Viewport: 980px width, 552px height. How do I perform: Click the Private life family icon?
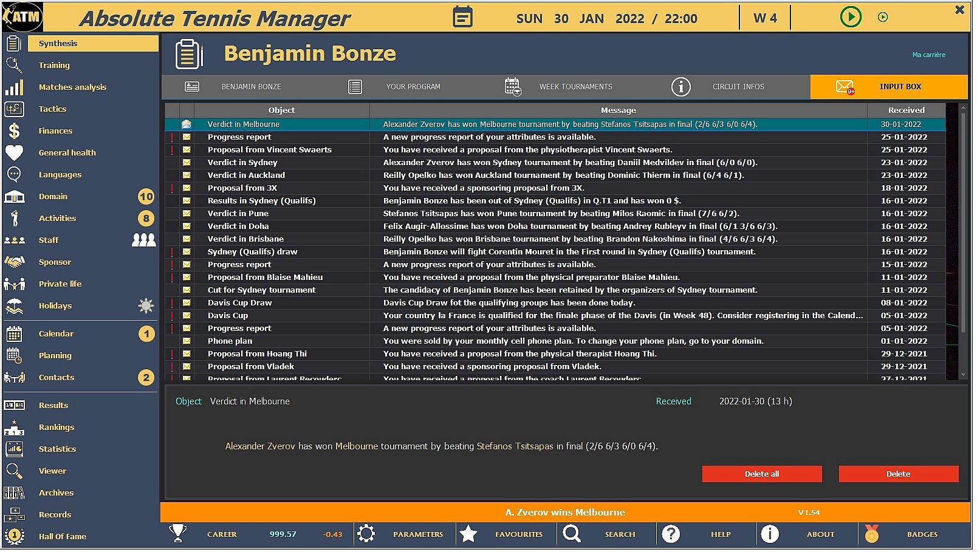tap(15, 284)
